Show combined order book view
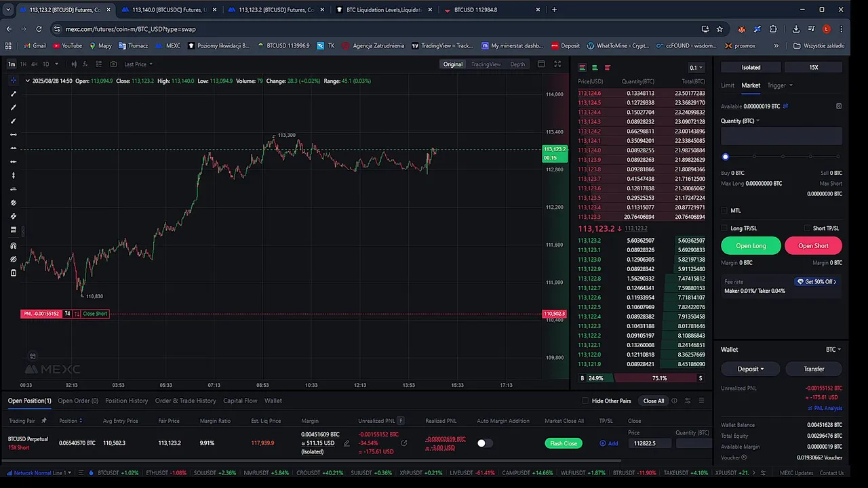 click(582, 68)
